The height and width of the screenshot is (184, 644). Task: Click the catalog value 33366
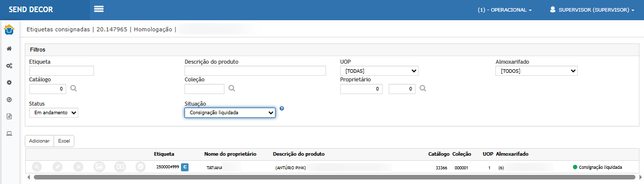pos(441,167)
